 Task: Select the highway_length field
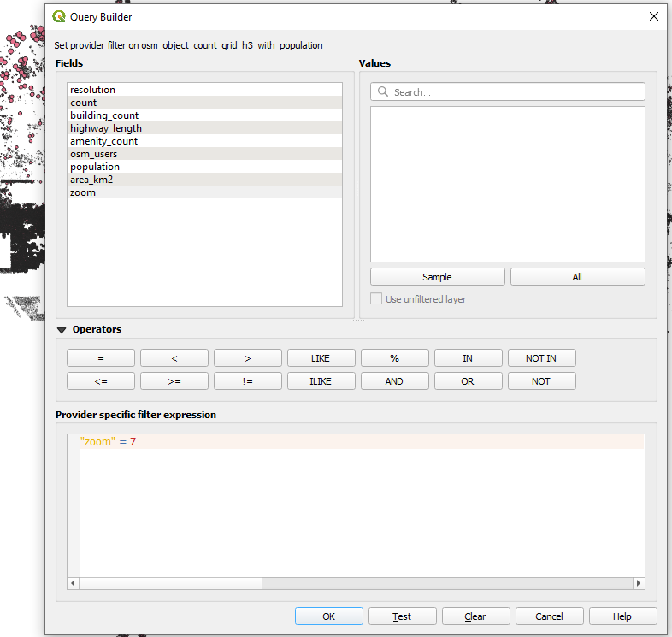(x=204, y=128)
